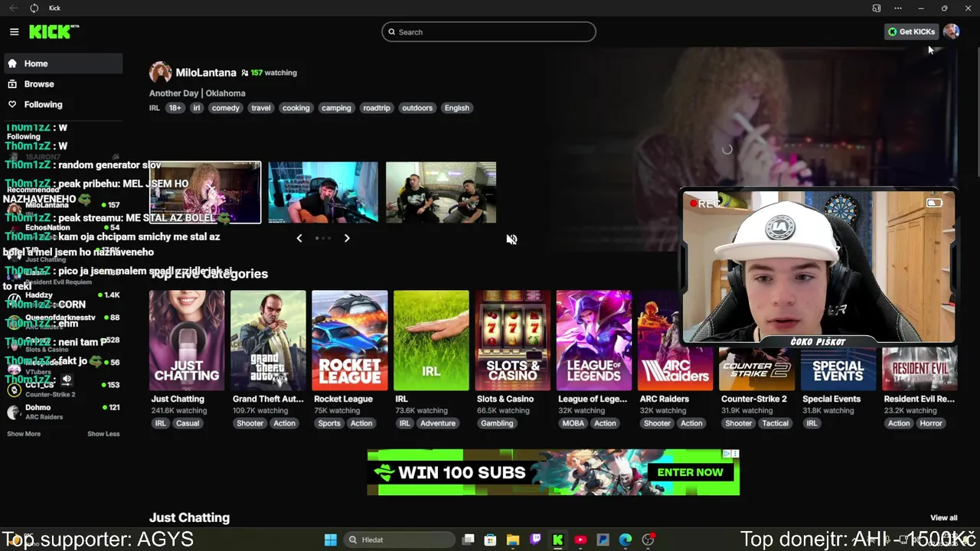Open OBS Studio from the taskbar

click(x=648, y=540)
